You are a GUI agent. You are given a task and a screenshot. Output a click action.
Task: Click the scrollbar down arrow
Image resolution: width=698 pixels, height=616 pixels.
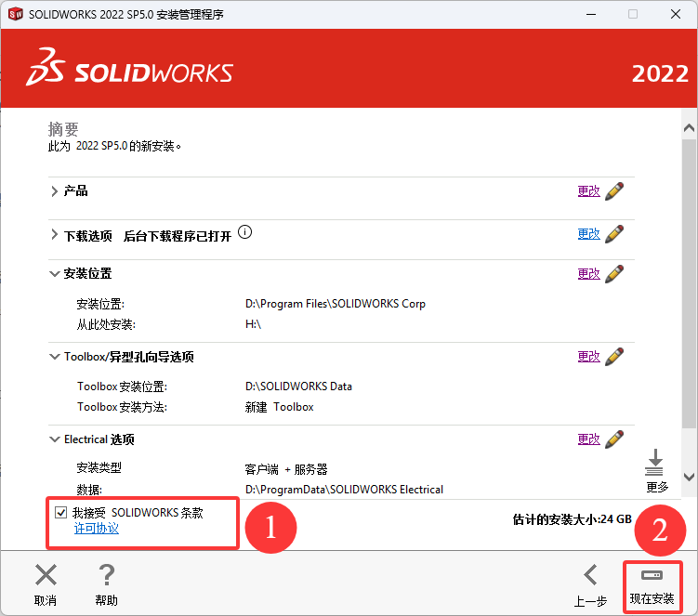689,478
